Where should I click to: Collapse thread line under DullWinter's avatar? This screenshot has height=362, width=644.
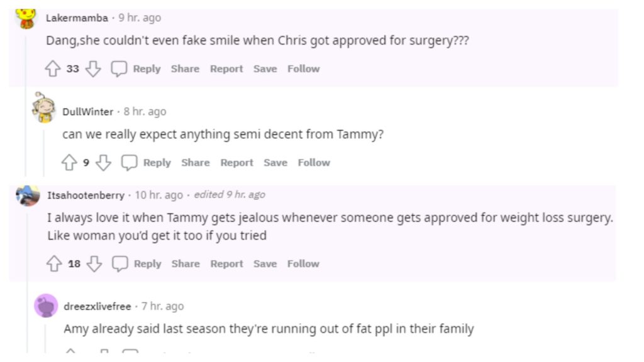[43, 151]
